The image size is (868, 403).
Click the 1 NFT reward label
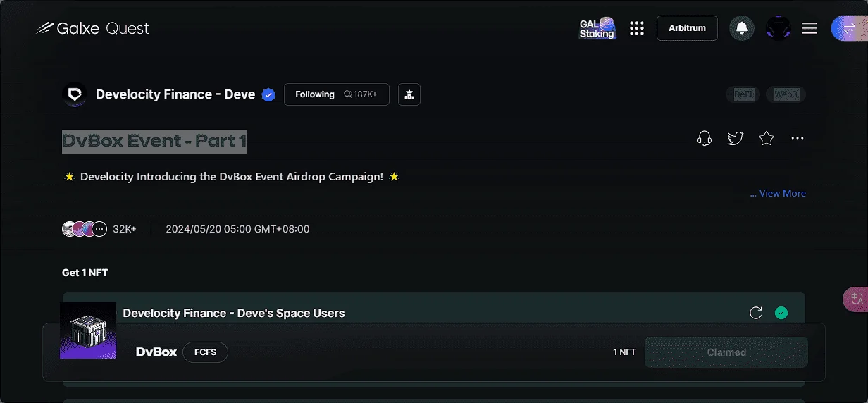(x=624, y=352)
